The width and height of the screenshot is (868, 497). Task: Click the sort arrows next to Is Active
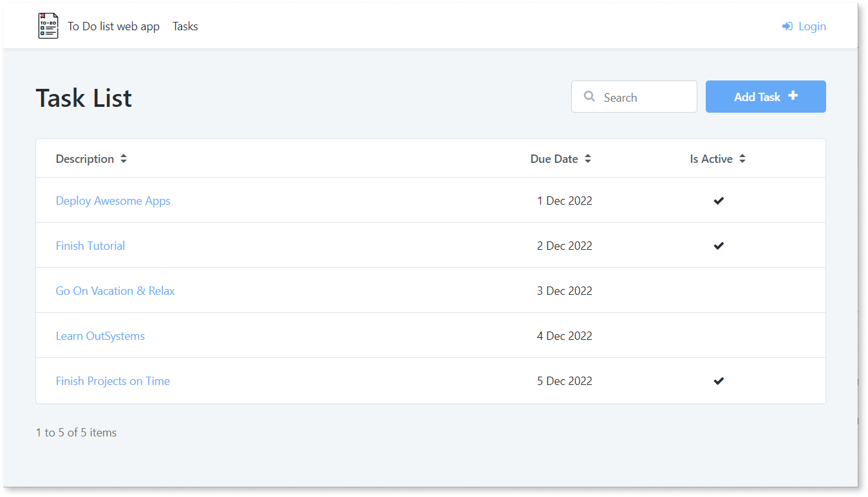point(742,158)
